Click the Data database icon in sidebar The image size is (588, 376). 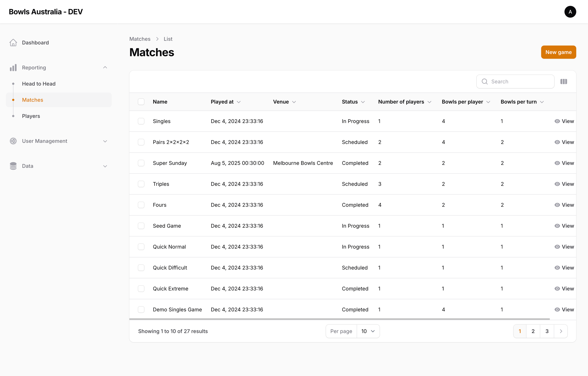[13, 166]
